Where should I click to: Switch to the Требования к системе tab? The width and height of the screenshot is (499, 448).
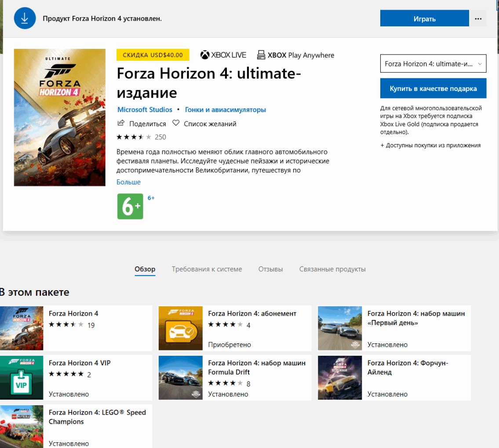pyautogui.click(x=207, y=269)
